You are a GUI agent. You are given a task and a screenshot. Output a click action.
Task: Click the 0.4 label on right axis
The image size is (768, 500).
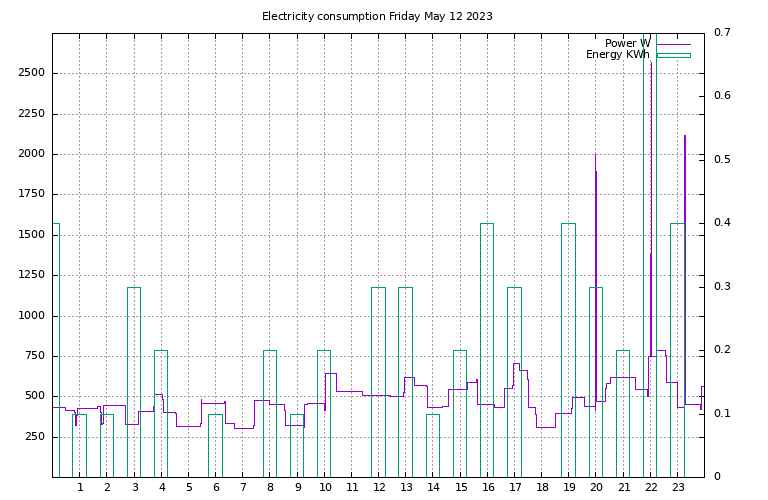(722, 222)
